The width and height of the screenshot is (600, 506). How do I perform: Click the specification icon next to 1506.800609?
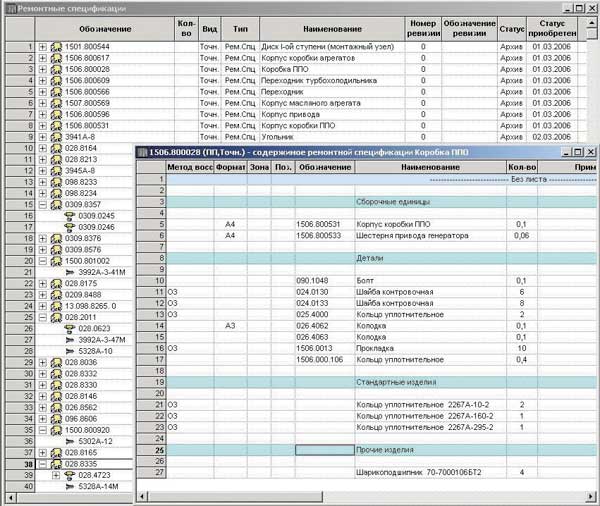(56, 81)
